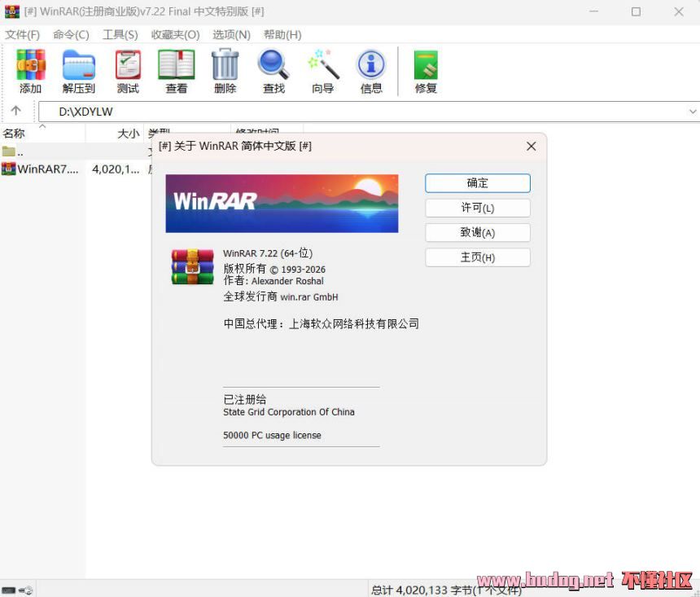Click the License (许可) button

pyautogui.click(x=478, y=208)
